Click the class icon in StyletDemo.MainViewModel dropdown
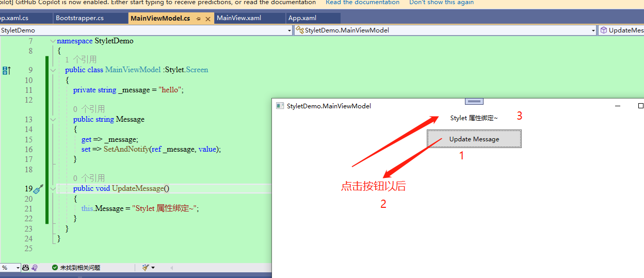Viewport: 644px width, 278px height. [x=300, y=30]
